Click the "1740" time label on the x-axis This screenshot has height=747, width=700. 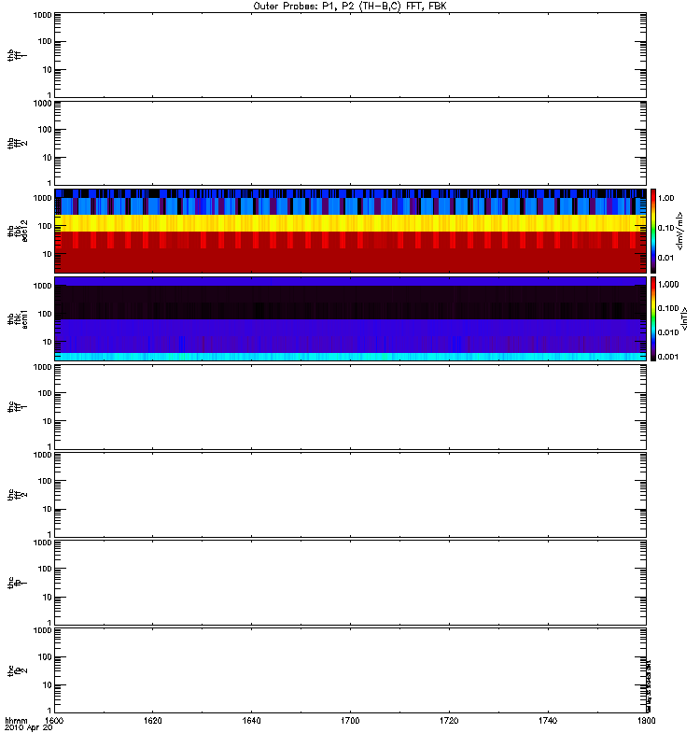pyautogui.click(x=548, y=720)
